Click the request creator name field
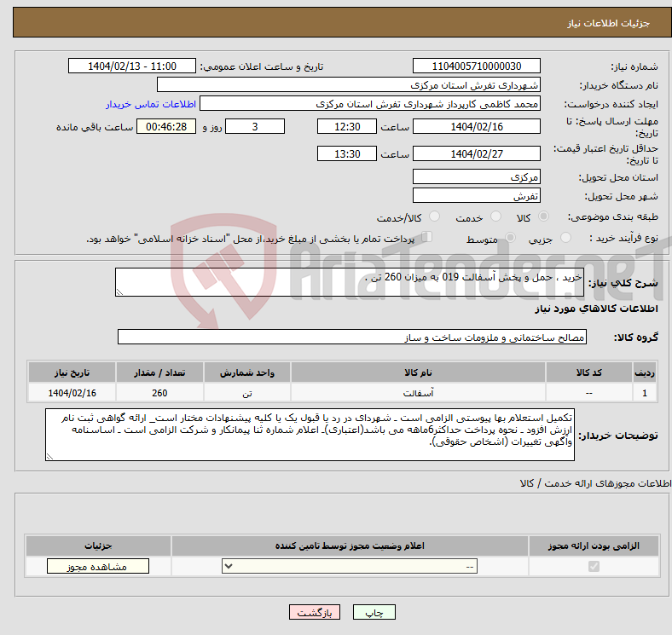Viewport: 672px width, 635px height. (370, 103)
